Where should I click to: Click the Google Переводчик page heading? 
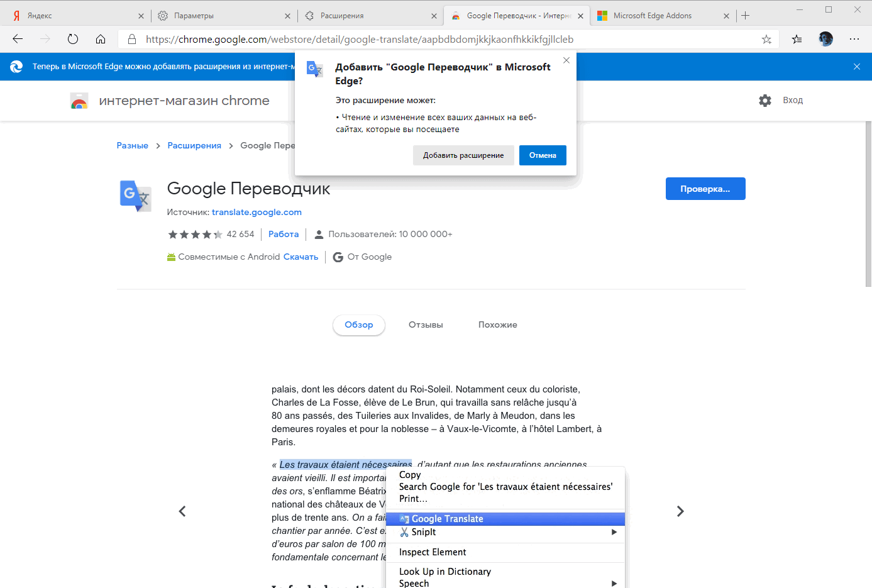click(x=248, y=189)
